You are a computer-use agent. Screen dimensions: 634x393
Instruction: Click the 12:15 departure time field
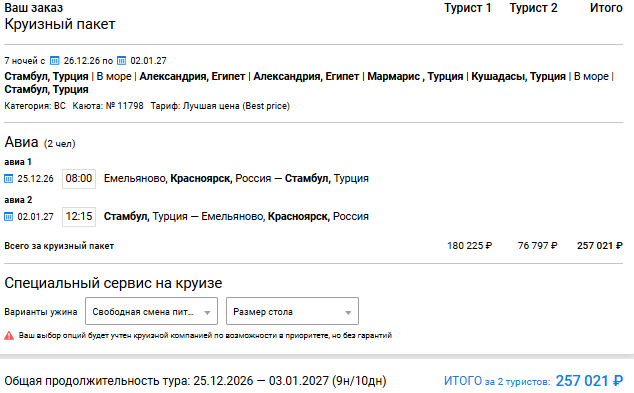[x=79, y=216]
